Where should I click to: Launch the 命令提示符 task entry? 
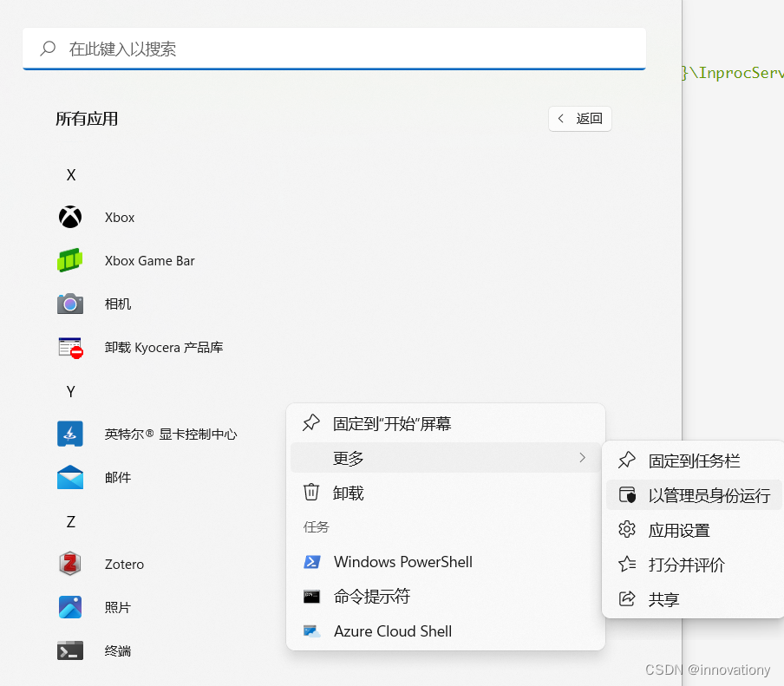(x=446, y=597)
